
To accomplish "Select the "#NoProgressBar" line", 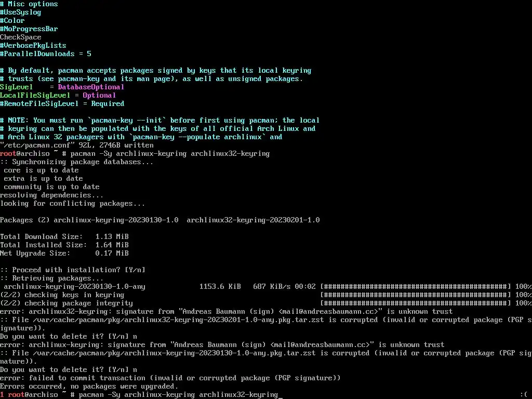I will coord(29,29).
